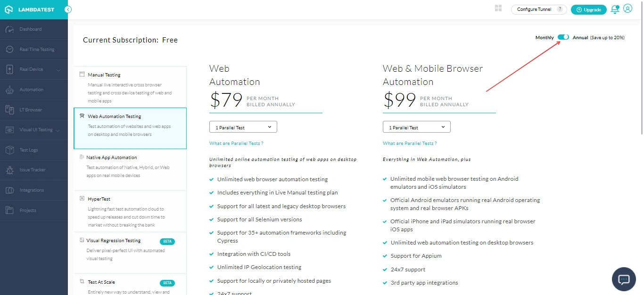Open the Web Automation parallel tests dropdown
The width and height of the screenshot is (644, 295).
point(243,126)
